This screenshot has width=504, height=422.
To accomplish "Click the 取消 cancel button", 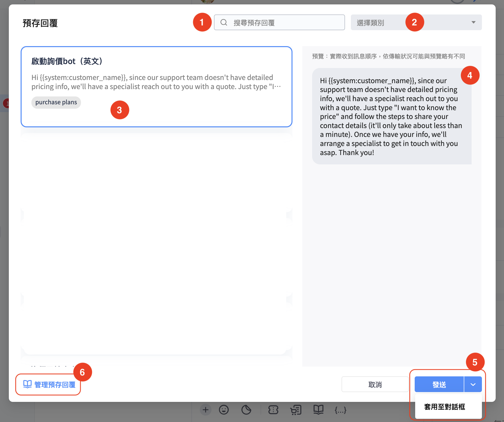I will pyautogui.click(x=375, y=384).
